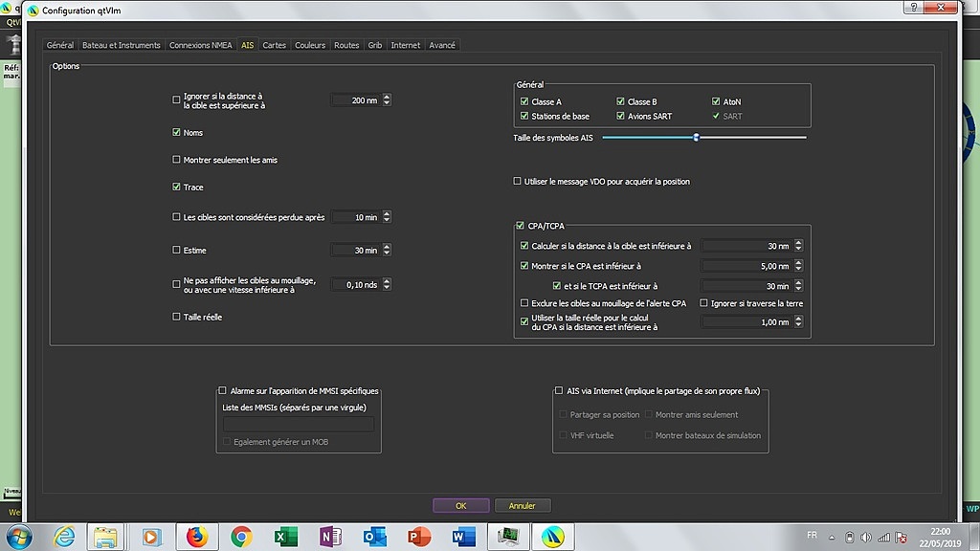Click the qtVlm taskbar icon
Viewport: 980px width, 551px height.
pyautogui.click(x=553, y=537)
